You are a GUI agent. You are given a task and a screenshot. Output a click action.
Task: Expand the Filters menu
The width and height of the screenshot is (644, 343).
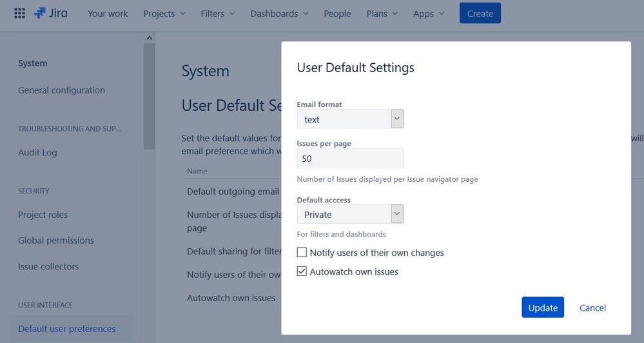tap(218, 14)
